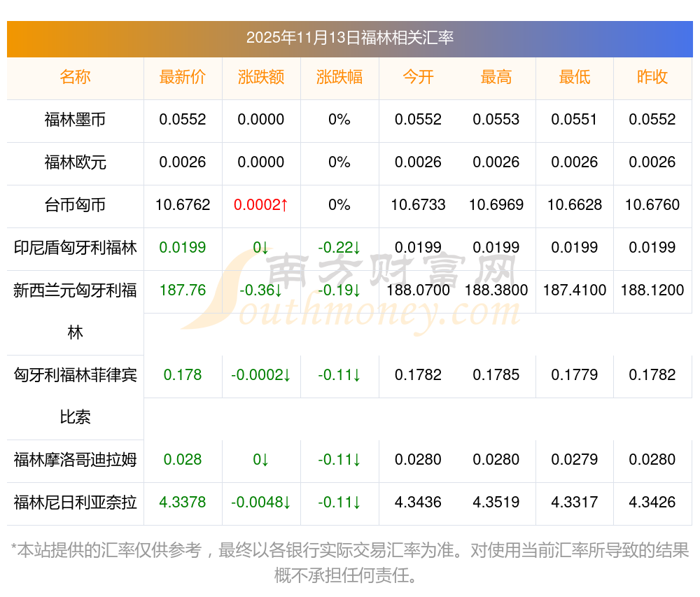Screen dimensions: 700x597
Task: Click the disclaimer text about exchange rates
Action: (x=349, y=563)
